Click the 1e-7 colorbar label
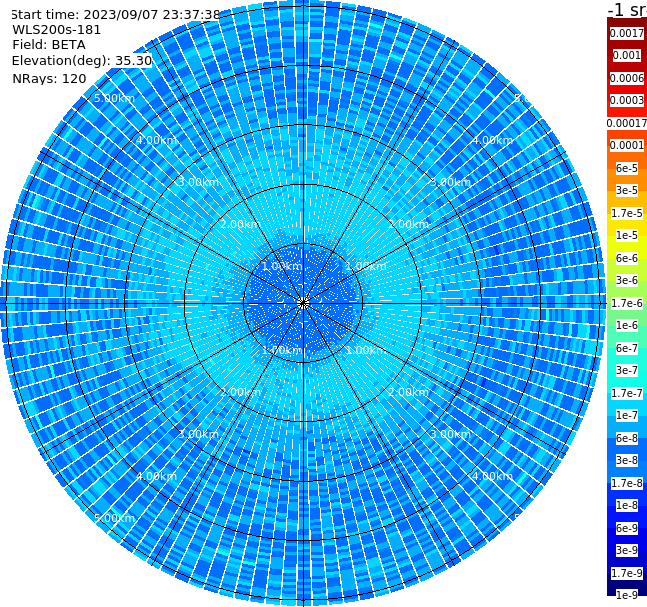This screenshot has width=647, height=607. [x=627, y=415]
